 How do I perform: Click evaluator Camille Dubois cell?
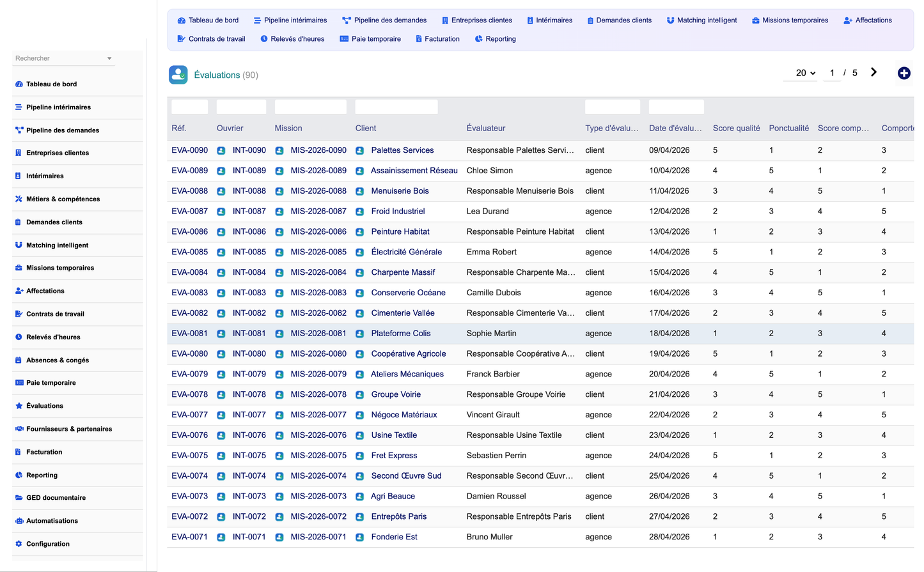click(493, 293)
